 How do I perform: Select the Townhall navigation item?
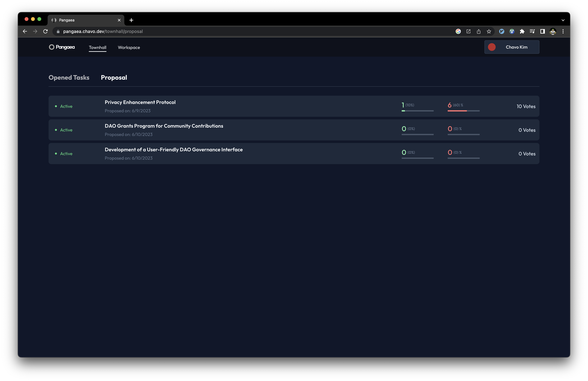[x=98, y=47]
